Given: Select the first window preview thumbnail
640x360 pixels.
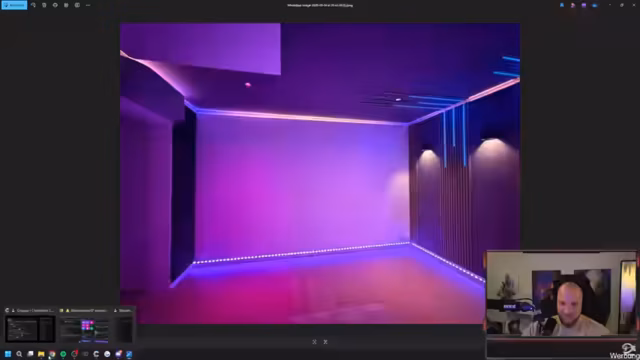Looking at the screenshot, I should tap(30, 329).
